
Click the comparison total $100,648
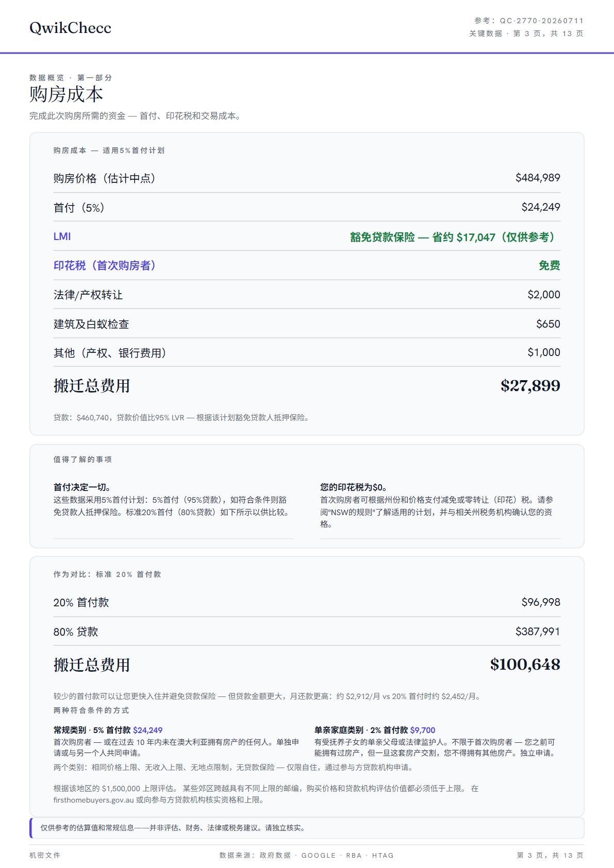coord(525,665)
